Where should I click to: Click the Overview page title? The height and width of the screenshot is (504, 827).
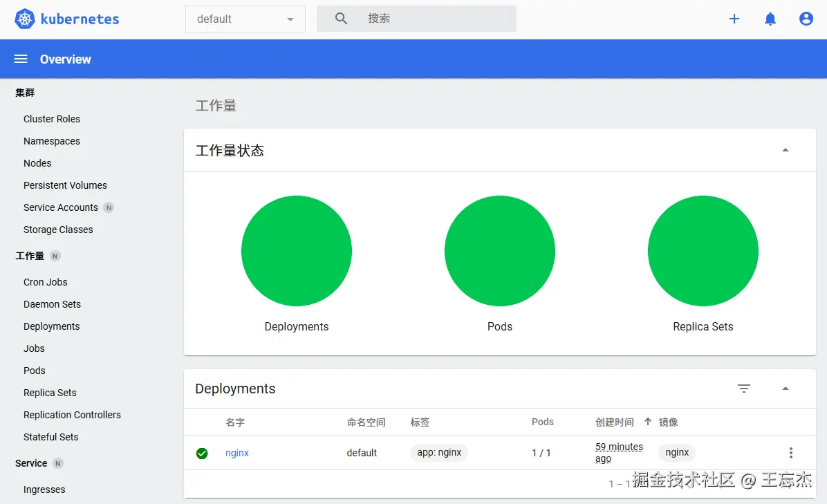[x=66, y=59]
